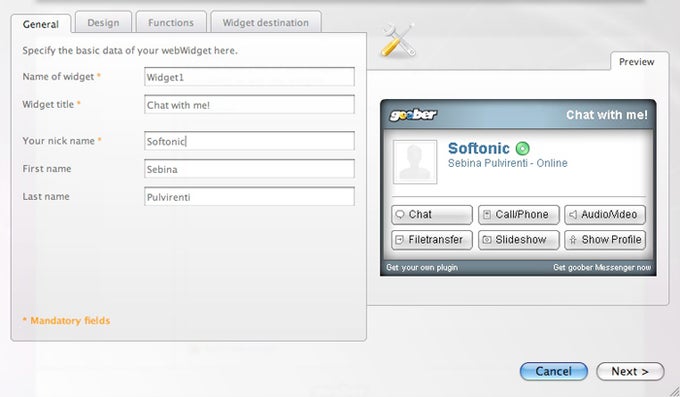Click the Get goober Messenger now link
The image size is (680, 397).
[x=602, y=267]
